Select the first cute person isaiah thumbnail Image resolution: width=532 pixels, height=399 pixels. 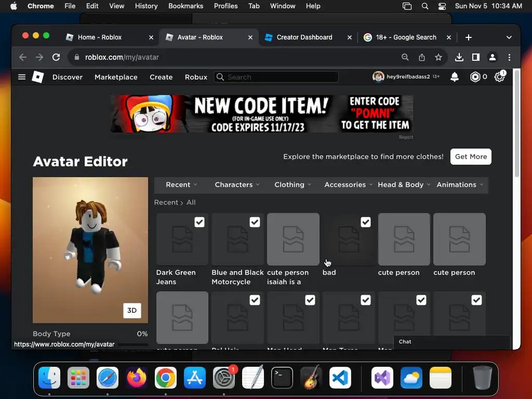(293, 239)
